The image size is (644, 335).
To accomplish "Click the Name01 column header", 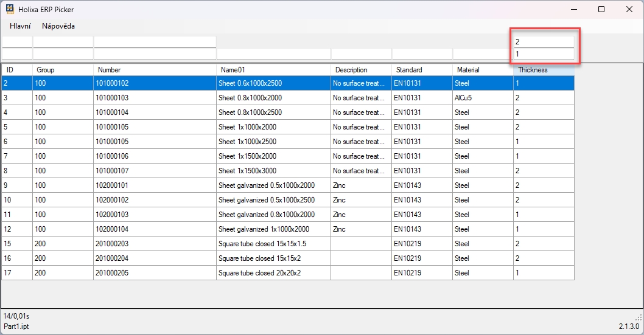I will click(273, 70).
